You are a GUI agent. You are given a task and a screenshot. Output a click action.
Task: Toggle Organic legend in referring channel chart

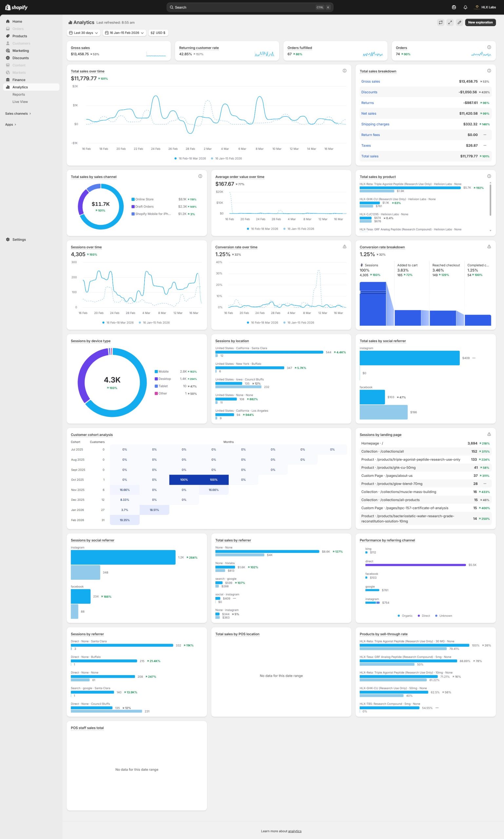[405, 615]
